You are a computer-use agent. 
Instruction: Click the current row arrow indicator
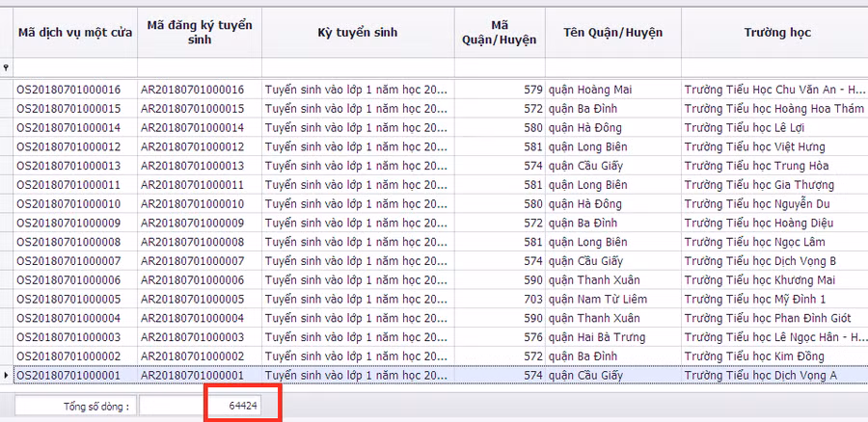[7, 375]
